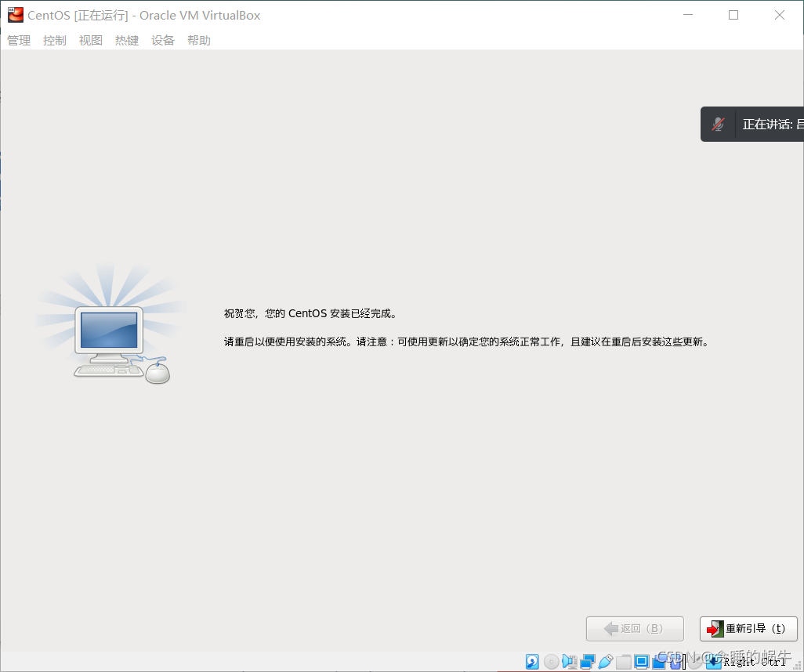Click the Right Ctrl host key indicator

(755, 663)
